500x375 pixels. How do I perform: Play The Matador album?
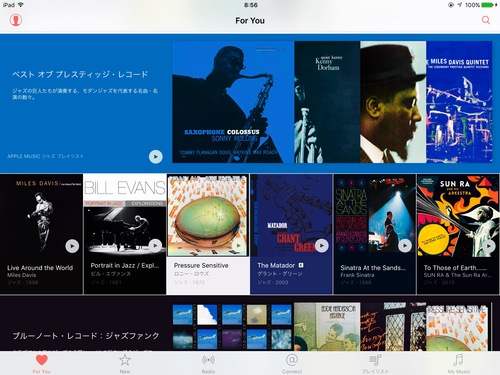(322, 246)
